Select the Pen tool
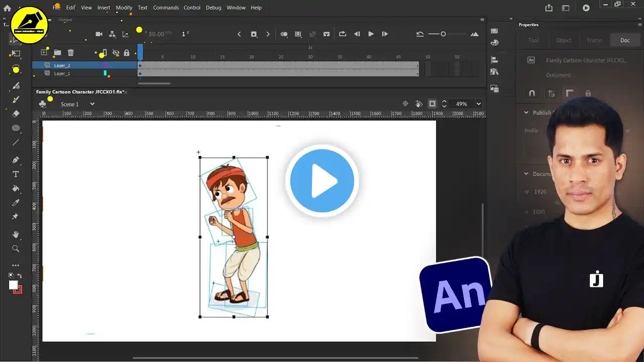644x362 pixels. pos(16,160)
